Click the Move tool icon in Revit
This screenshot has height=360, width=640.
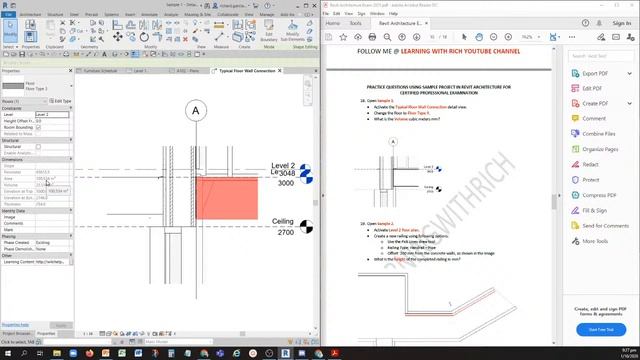pyautogui.click(x=118, y=37)
